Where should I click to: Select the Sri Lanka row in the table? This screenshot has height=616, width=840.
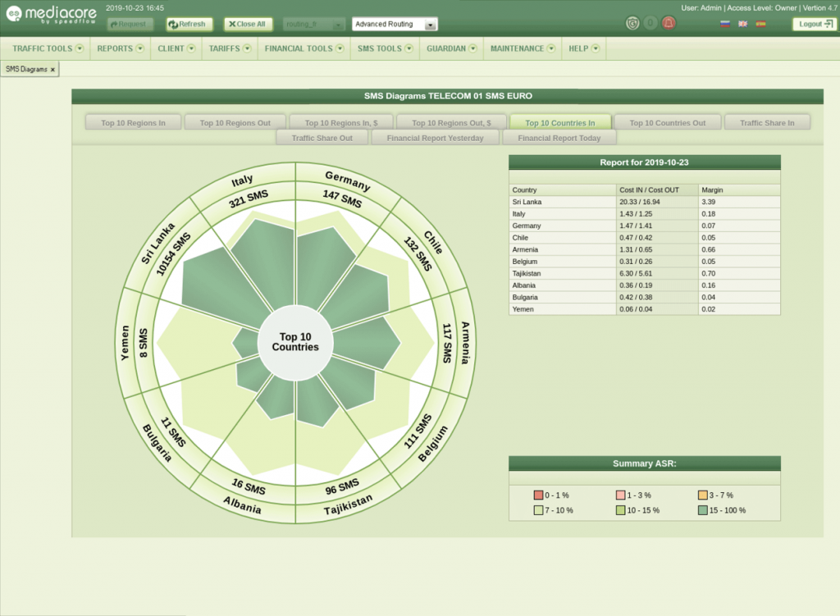pos(645,202)
